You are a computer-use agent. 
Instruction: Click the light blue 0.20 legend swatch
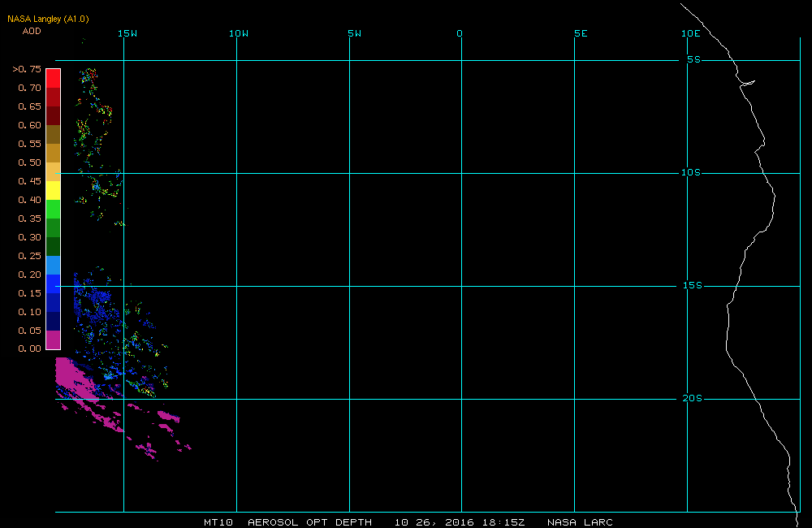[x=54, y=265]
